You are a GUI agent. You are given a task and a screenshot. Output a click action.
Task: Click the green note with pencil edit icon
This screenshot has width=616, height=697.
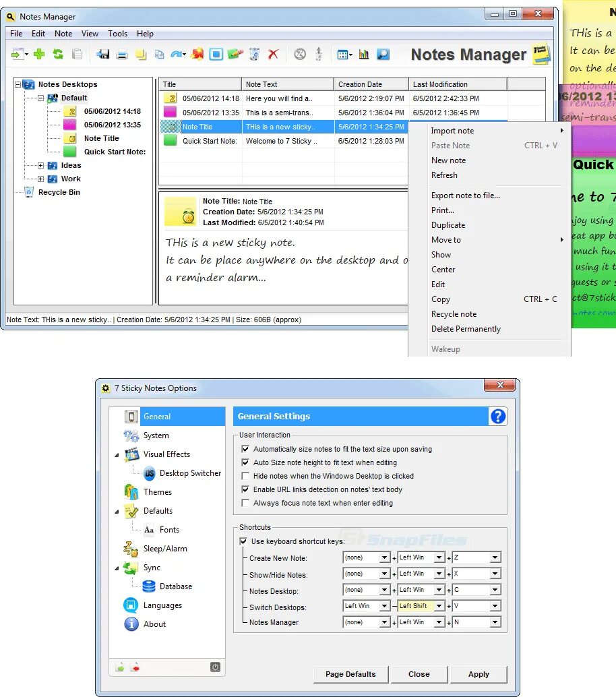click(x=235, y=54)
